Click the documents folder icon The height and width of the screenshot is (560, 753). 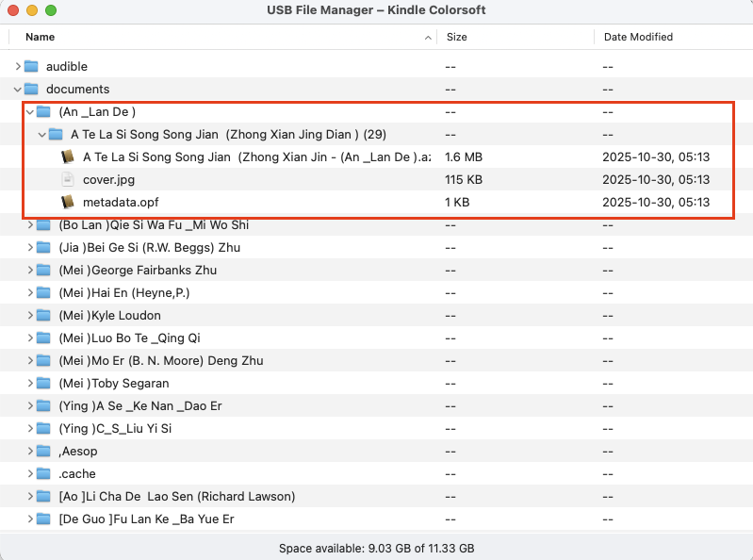point(31,89)
